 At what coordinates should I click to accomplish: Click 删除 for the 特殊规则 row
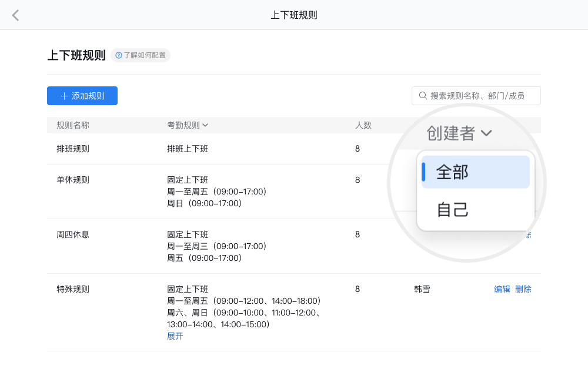(x=523, y=289)
